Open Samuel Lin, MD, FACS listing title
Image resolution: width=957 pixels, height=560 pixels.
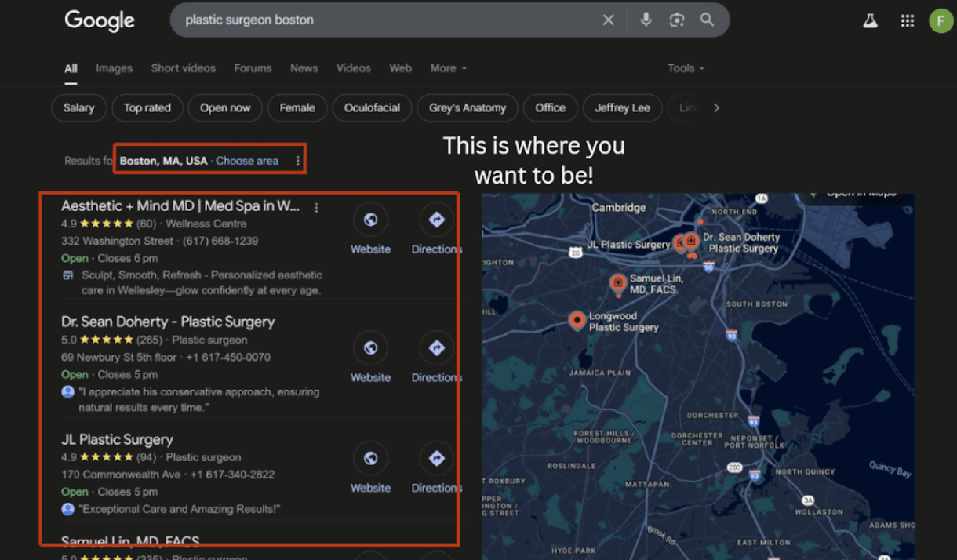(130, 541)
